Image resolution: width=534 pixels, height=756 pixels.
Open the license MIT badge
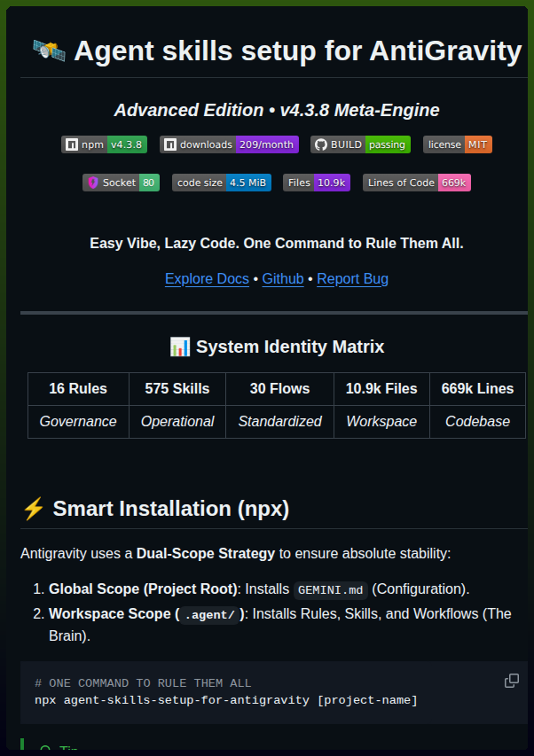[458, 144]
